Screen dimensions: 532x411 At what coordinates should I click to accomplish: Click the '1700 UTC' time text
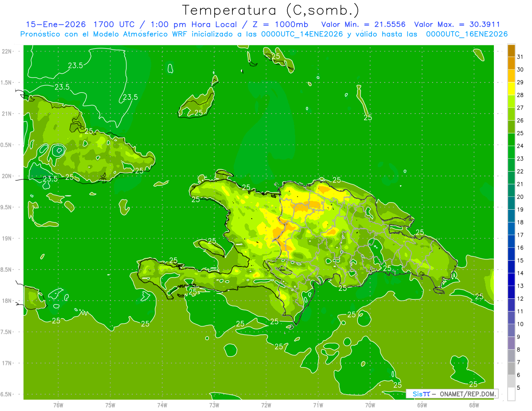coord(116,24)
